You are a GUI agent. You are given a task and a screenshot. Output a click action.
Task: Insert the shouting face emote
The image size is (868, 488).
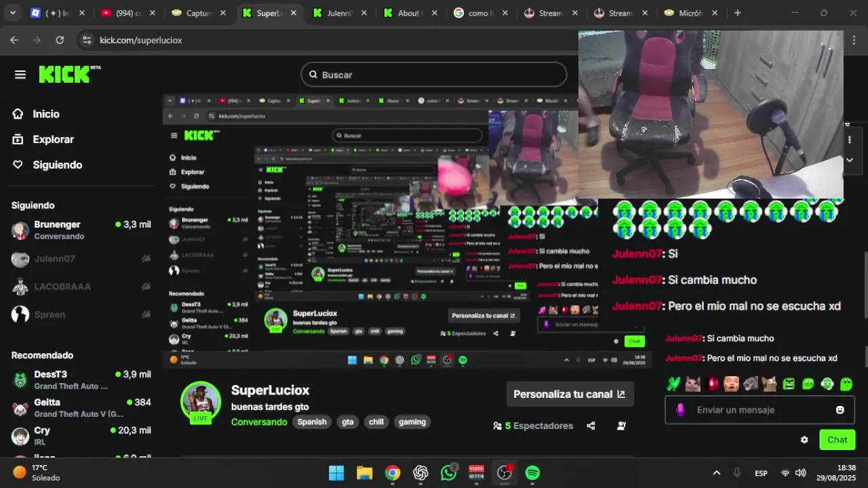pyautogui.click(x=731, y=384)
